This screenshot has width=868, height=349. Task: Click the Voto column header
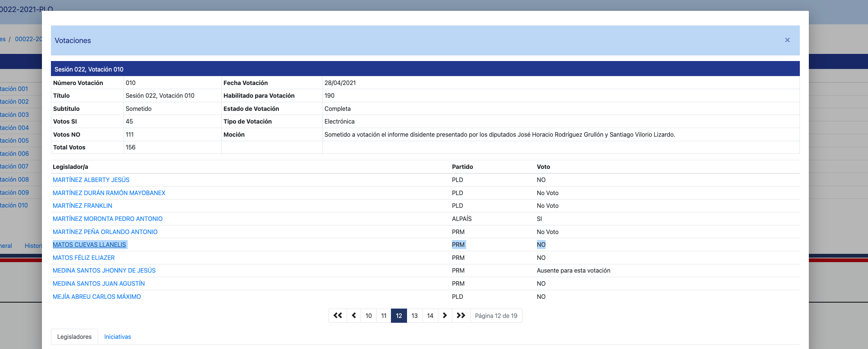[x=543, y=167]
